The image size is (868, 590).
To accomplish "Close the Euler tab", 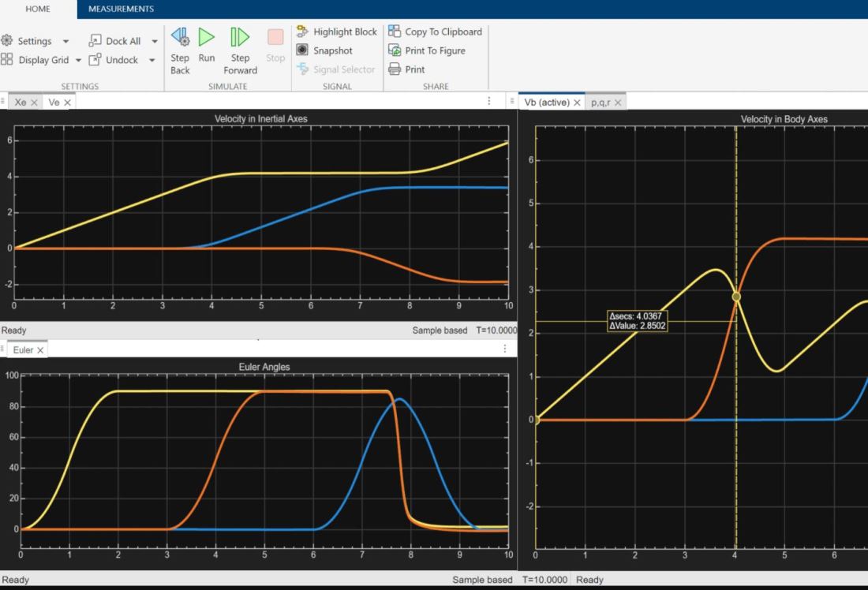I will pos(40,350).
